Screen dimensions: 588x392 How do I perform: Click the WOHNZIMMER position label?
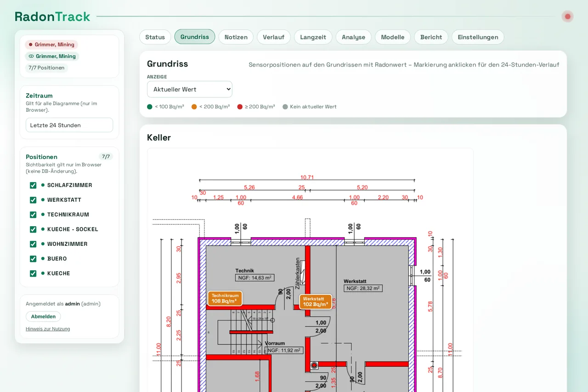click(68, 244)
